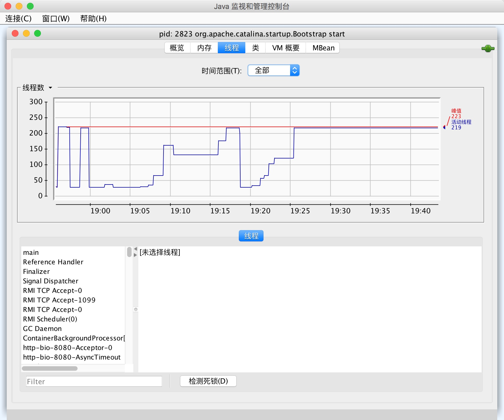The image size is (504, 420).
Task: Select the RMI Scheduler(0) thread
Action: point(73,319)
